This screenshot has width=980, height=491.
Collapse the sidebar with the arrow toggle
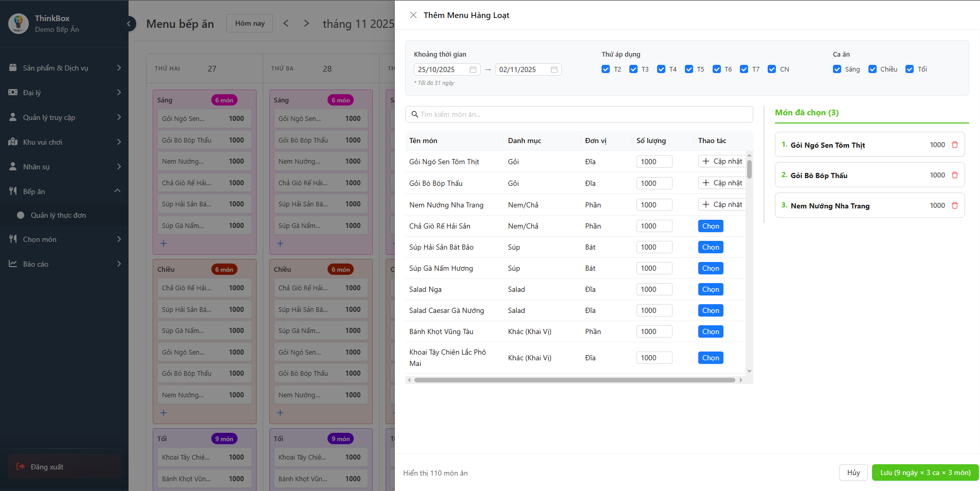click(x=129, y=23)
